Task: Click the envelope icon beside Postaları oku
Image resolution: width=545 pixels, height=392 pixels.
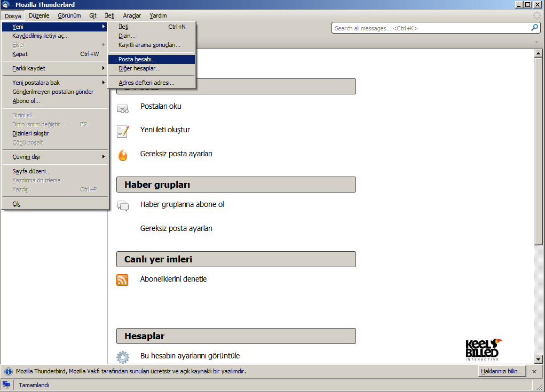Action: pyautogui.click(x=123, y=109)
